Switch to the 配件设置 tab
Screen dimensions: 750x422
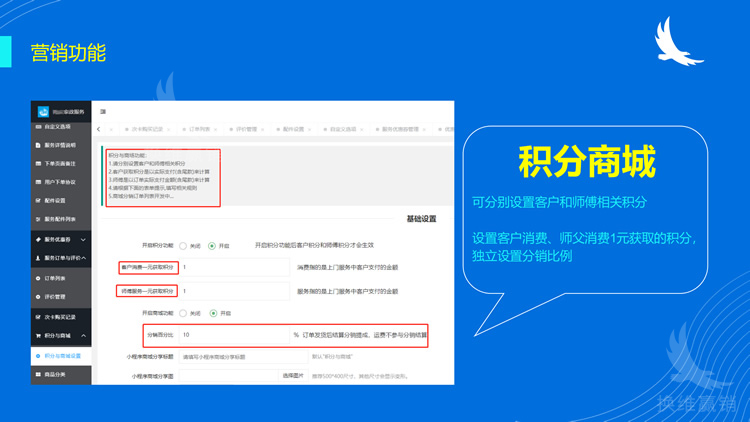(x=293, y=129)
